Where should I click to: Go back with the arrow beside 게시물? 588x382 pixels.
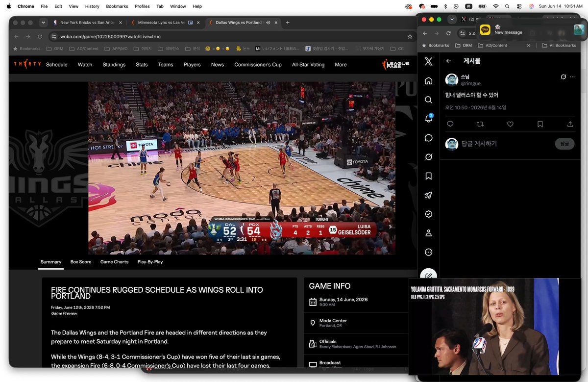tap(448, 61)
